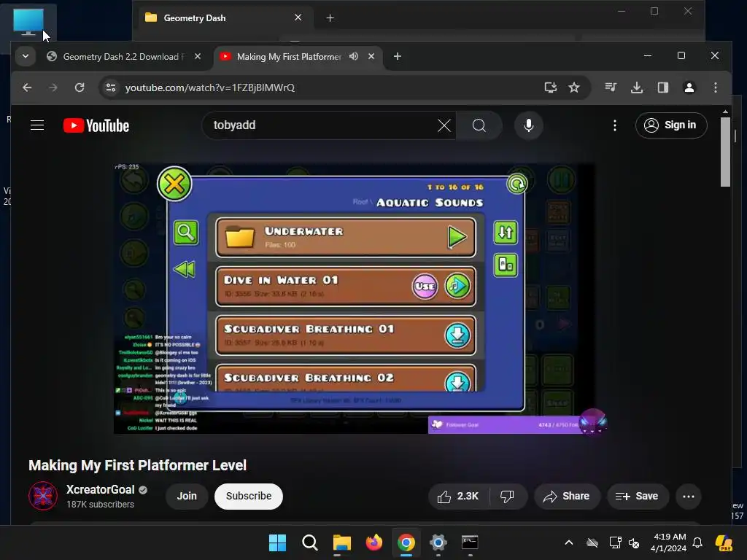
Task: Close the Making My First Platformer tab
Action: [x=371, y=56]
